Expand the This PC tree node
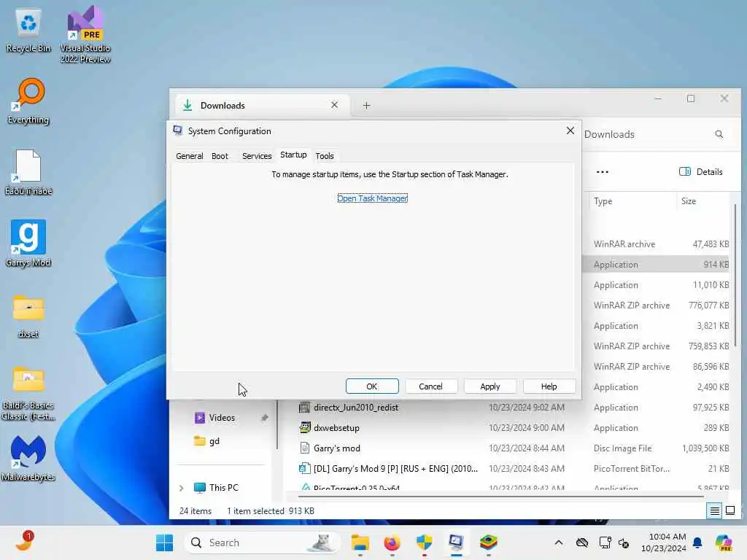 tap(182, 488)
